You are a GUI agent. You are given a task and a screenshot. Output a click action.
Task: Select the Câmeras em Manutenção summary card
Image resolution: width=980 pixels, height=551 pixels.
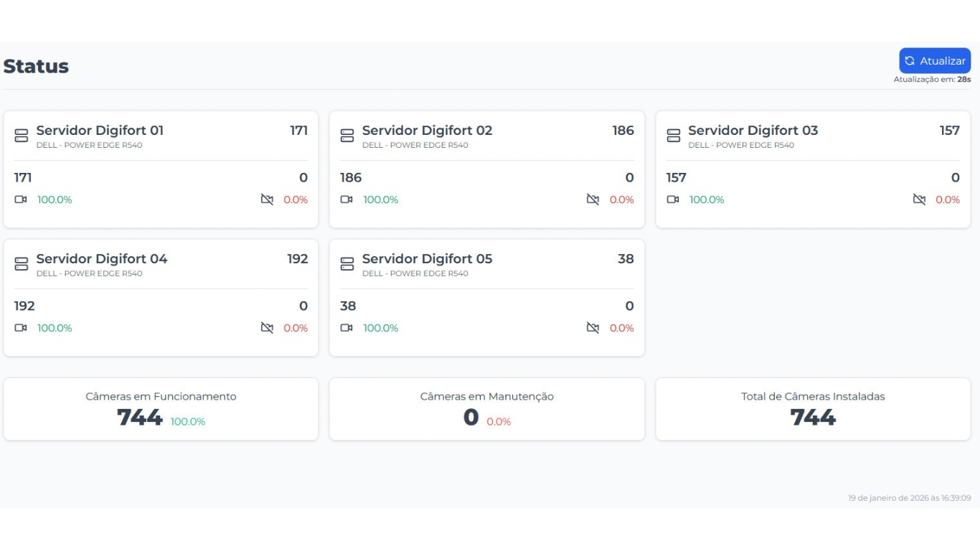point(486,409)
